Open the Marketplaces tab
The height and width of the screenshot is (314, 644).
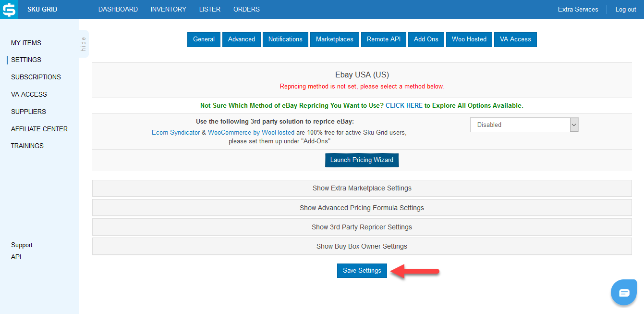coord(335,39)
